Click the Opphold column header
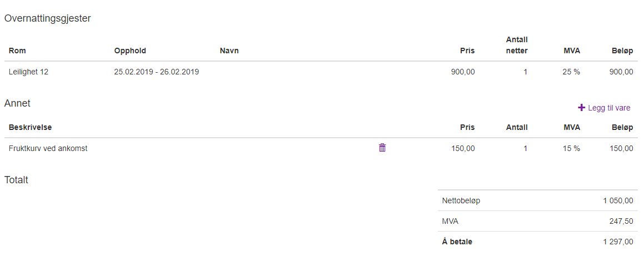 (130, 51)
